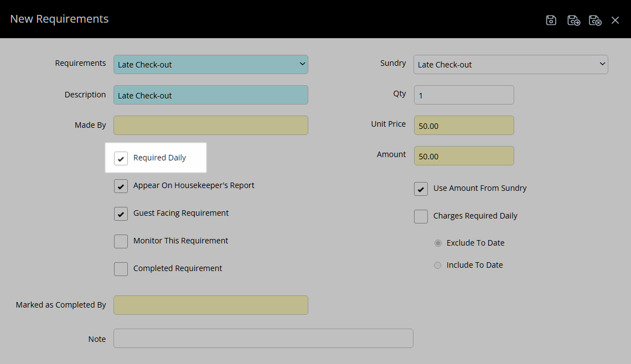This screenshot has width=631, height=364.
Task: Click the Unit Price field
Action: tap(464, 125)
